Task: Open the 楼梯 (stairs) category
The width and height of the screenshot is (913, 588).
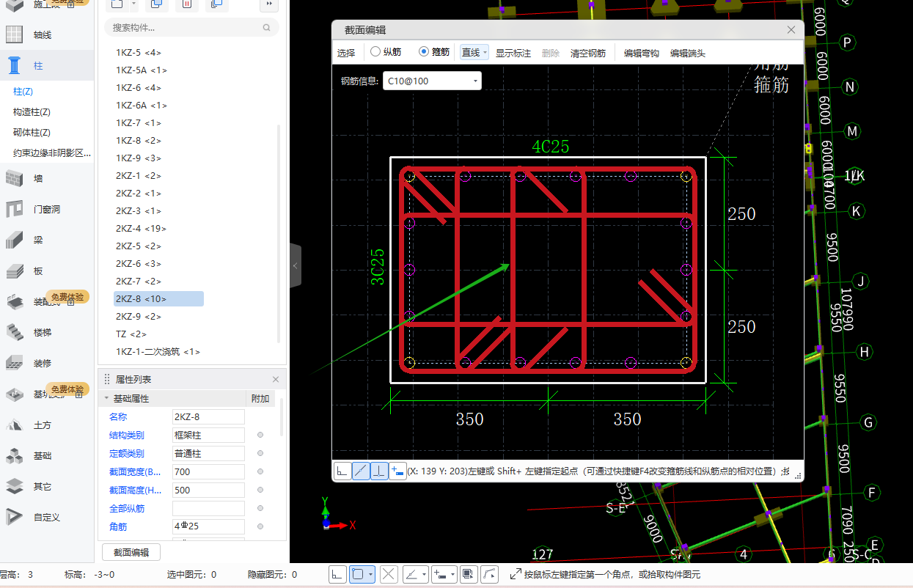Action: [43, 332]
